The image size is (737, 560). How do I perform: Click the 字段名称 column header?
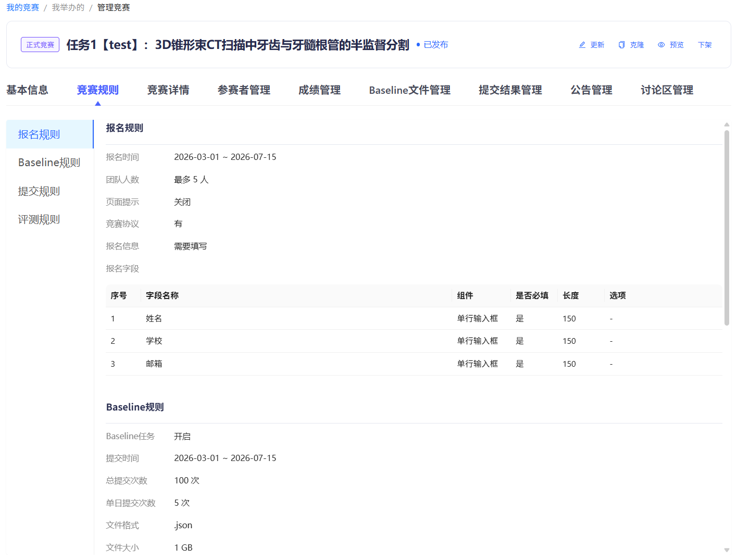pyautogui.click(x=162, y=295)
